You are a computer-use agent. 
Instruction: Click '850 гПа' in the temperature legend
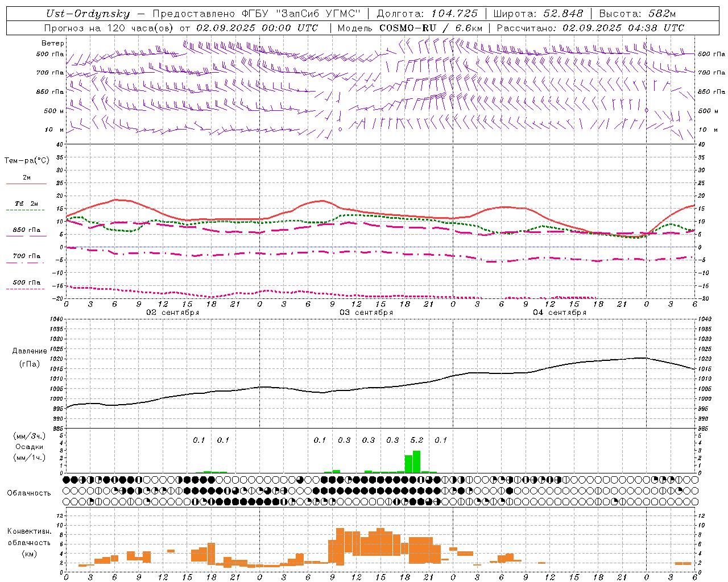[26, 230]
